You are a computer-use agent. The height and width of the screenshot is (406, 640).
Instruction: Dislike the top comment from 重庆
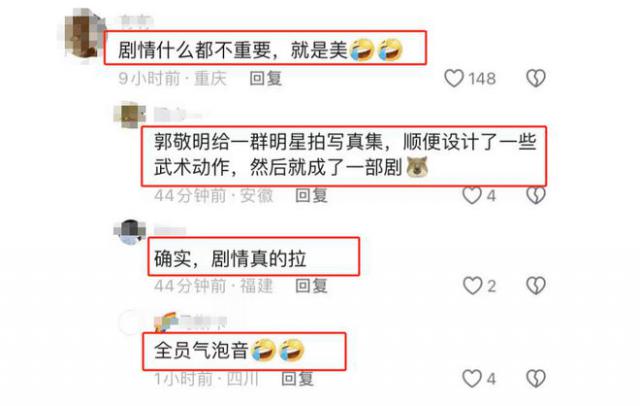536,78
